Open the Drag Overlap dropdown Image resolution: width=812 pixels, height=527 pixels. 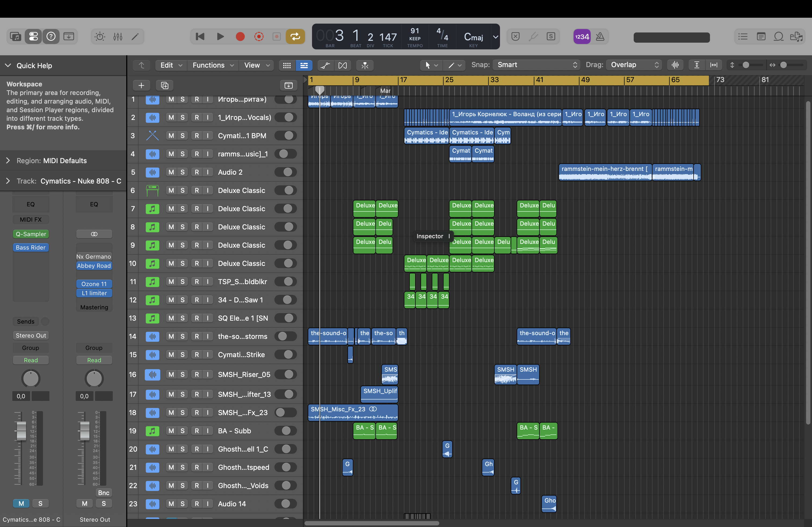(634, 65)
